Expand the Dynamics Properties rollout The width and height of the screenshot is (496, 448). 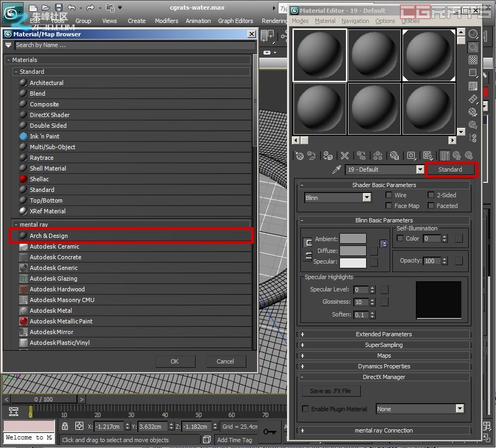point(384,366)
